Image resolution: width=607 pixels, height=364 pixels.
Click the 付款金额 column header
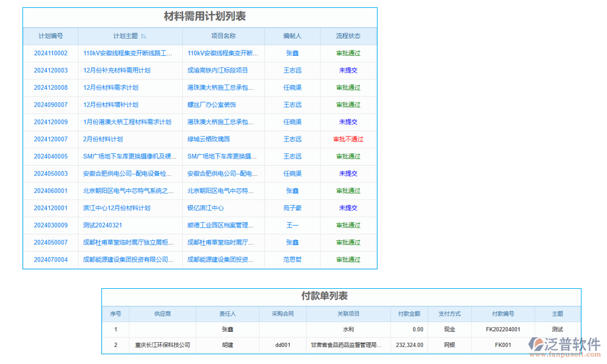pyautogui.click(x=411, y=314)
